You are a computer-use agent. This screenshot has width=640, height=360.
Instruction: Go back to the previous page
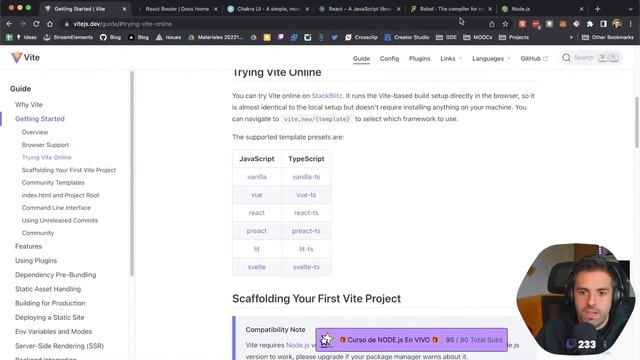pyautogui.click(x=9, y=24)
